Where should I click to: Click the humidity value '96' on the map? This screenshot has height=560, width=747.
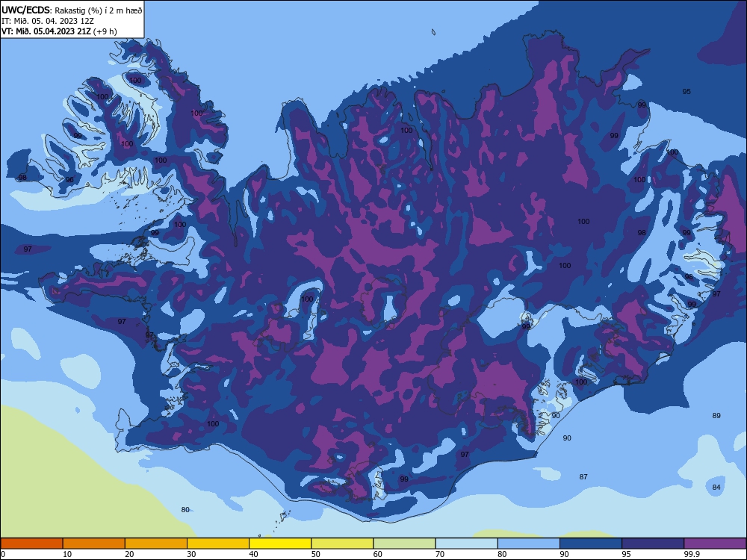coord(69,179)
